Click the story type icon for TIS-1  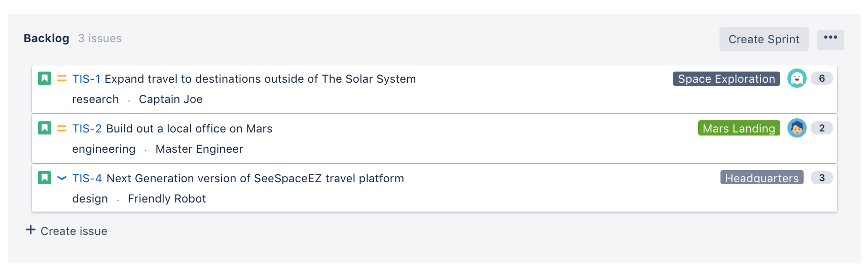[45, 79]
